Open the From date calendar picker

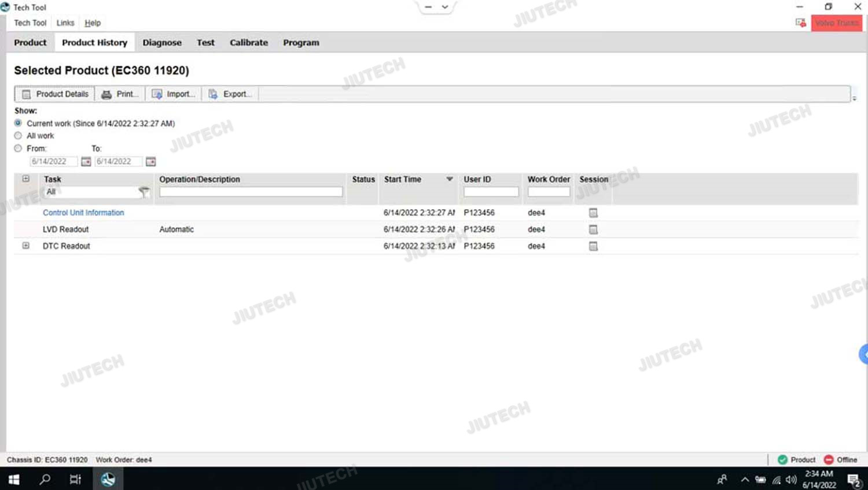coord(86,162)
